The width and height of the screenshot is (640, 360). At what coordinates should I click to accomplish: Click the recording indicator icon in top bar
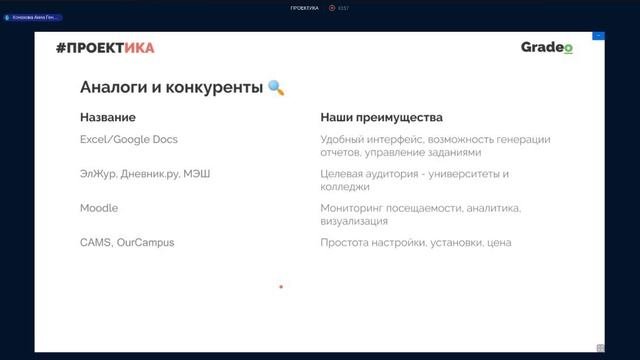point(332,8)
